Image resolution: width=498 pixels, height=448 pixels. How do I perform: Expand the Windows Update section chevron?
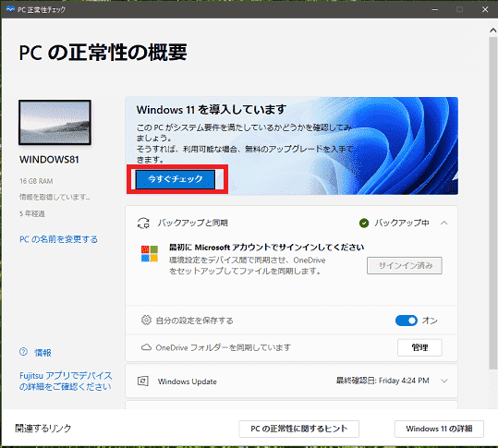[x=444, y=381]
